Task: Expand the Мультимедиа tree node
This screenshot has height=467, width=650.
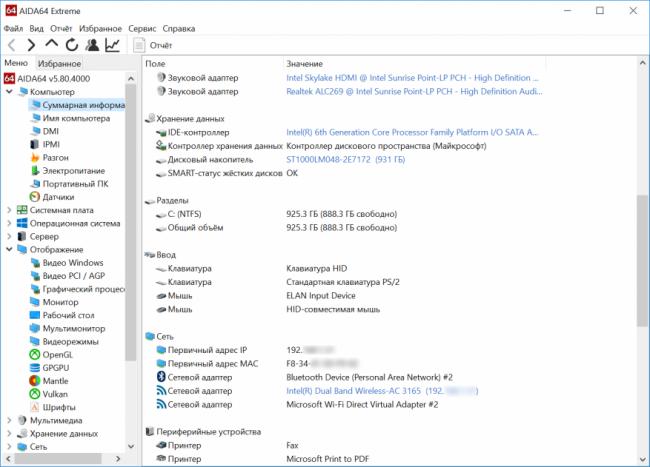Action: [9, 420]
